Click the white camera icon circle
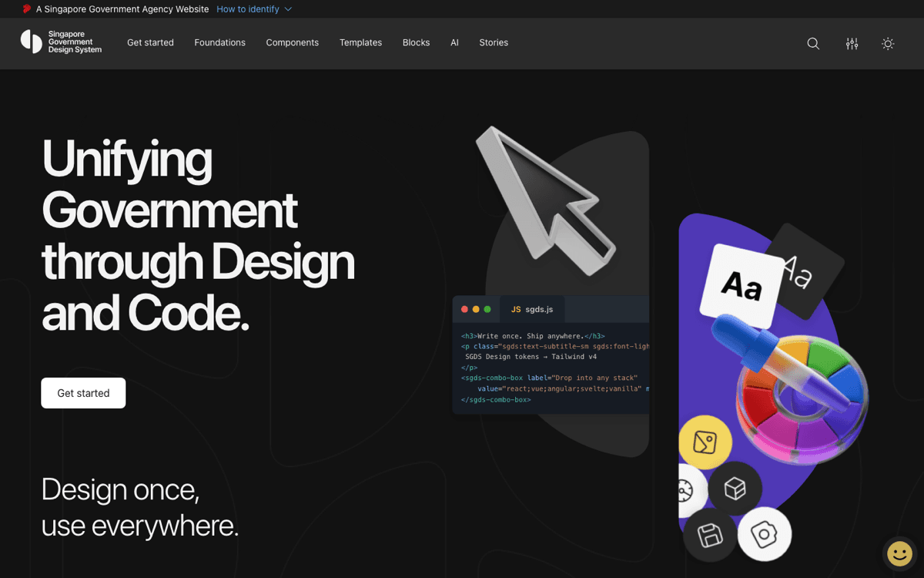 (x=765, y=534)
